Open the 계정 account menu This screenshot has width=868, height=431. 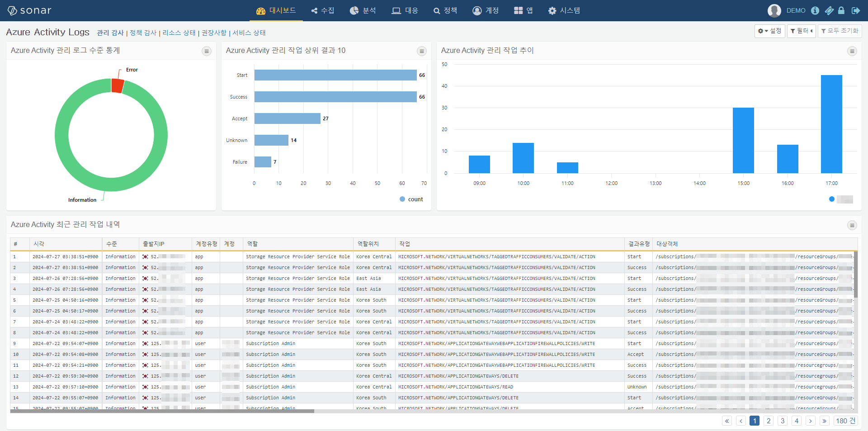[x=486, y=10]
